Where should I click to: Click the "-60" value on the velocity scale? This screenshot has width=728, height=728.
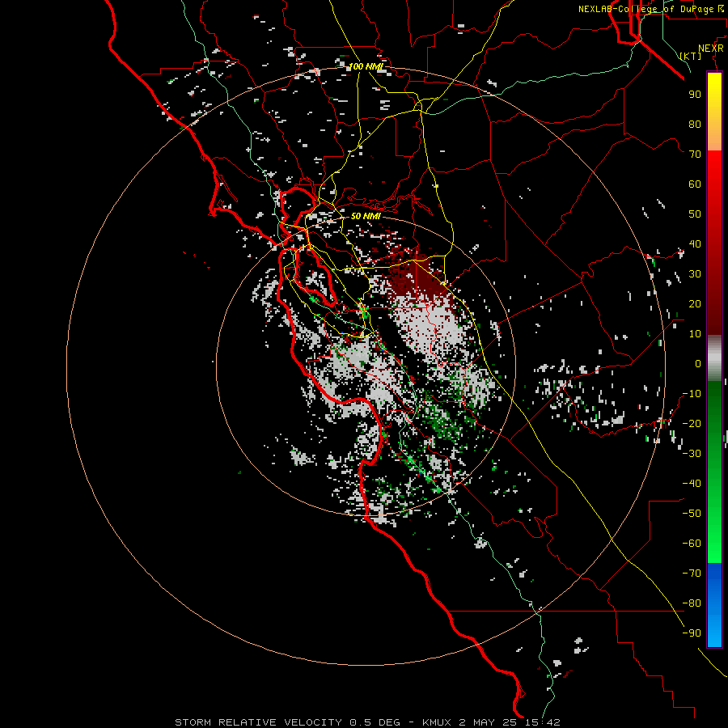pyautogui.click(x=692, y=544)
